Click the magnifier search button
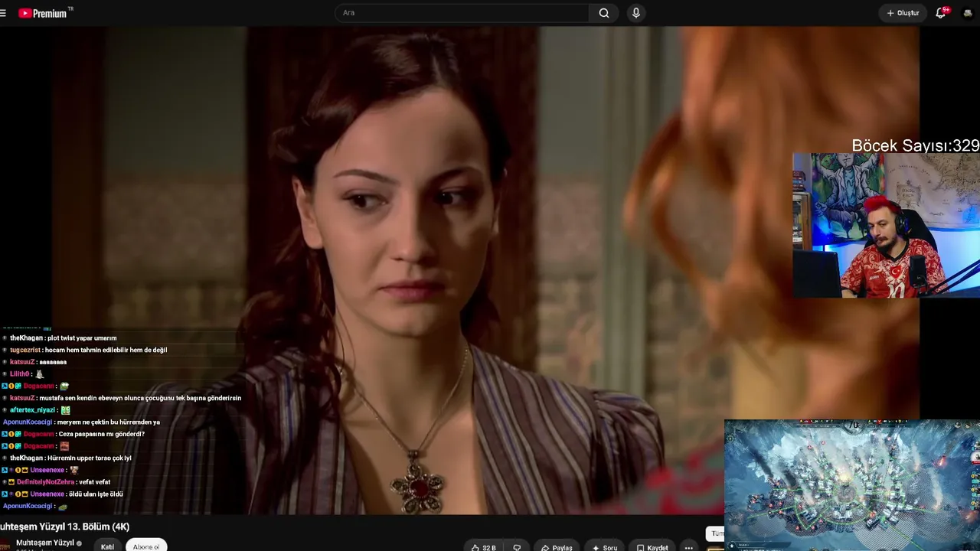Screen dimensions: 980x551 coord(604,13)
